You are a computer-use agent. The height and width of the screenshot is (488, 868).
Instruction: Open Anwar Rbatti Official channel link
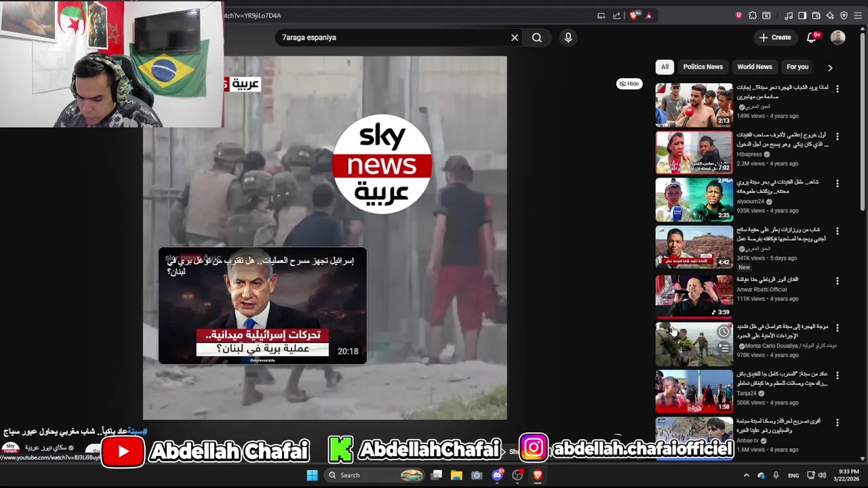(762, 289)
